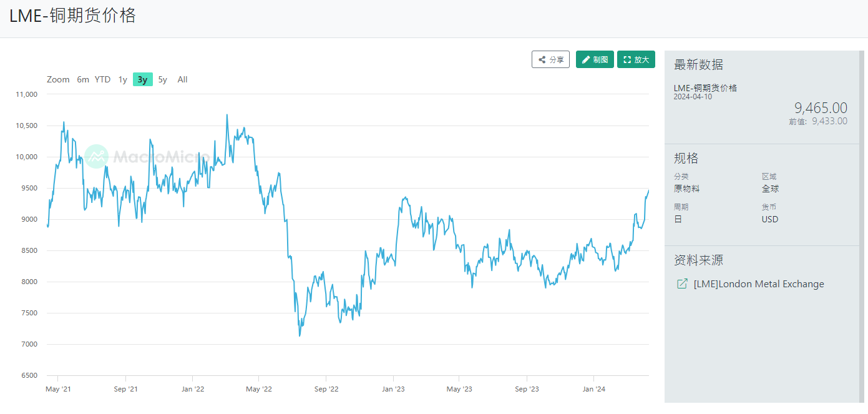Viewport: 868px width, 414px height.
Task: Click the 10,000 y-axis label
Action: click(x=26, y=157)
